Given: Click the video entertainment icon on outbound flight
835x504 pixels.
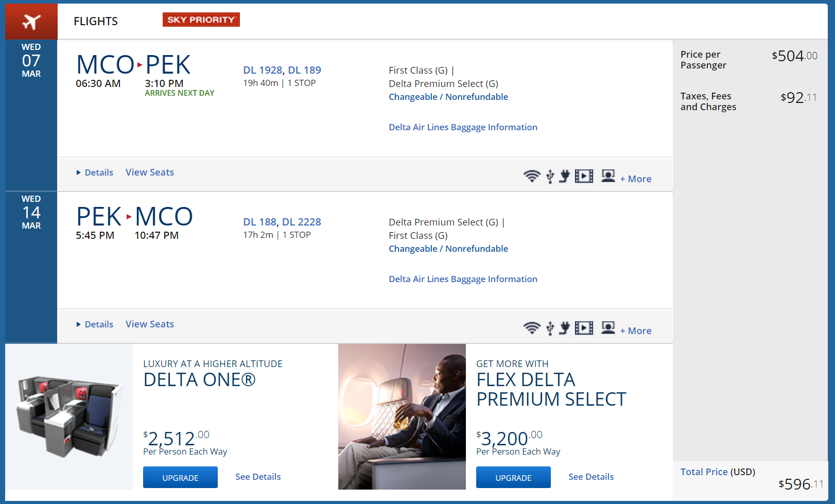Looking at the screenshot, I should (584, 177).
